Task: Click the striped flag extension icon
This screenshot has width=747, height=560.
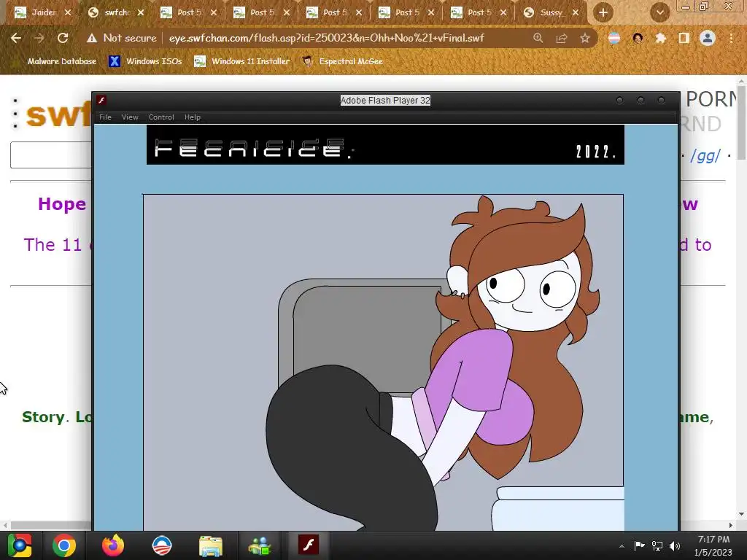Action: pos(614,38)
